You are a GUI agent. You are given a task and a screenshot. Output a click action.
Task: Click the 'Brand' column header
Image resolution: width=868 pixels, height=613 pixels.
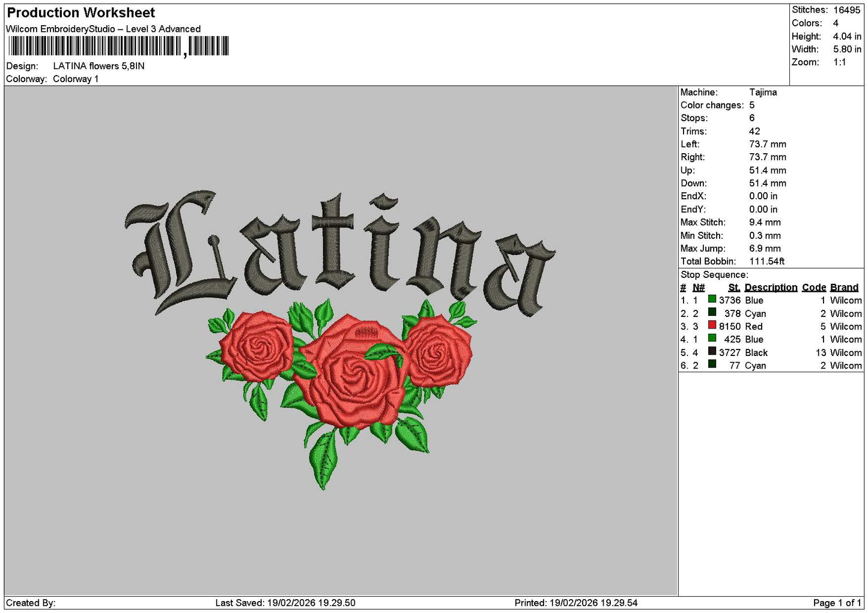tap(844, 288)
